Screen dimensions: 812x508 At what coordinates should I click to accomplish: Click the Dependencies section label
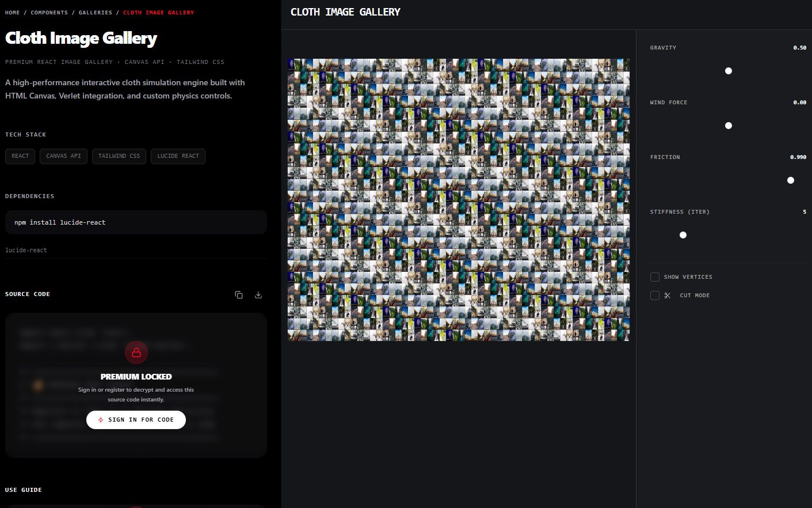tap(30, 196)
